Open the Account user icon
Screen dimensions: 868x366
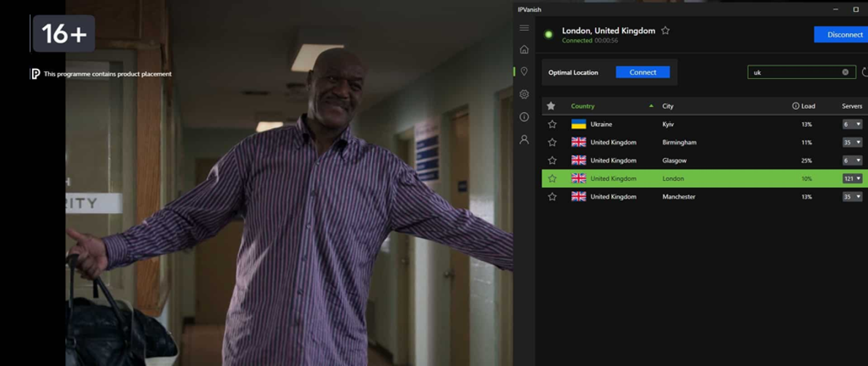coord(524,139)
